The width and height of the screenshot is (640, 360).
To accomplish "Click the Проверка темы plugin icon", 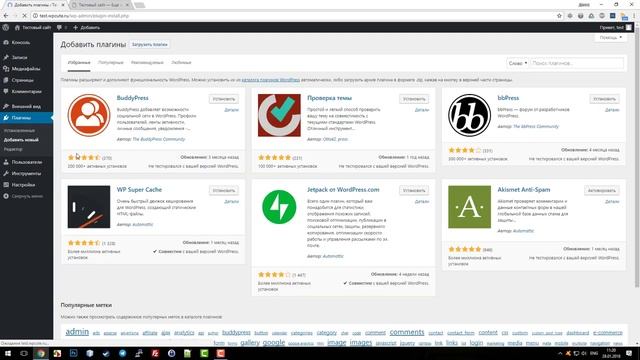I will click(x=279, y=116).
